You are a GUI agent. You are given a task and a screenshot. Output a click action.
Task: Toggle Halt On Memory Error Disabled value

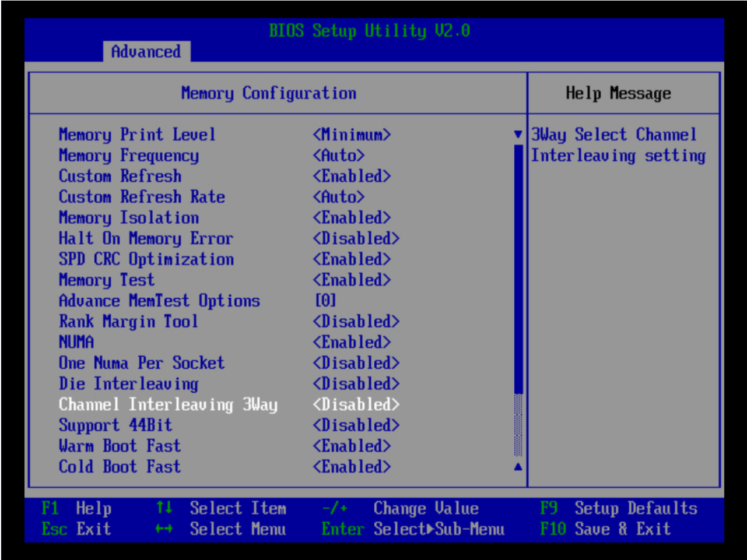[356, 238]
